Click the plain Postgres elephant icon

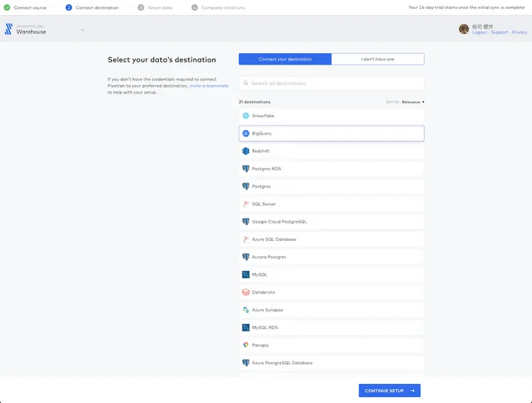tap(245, 186)
